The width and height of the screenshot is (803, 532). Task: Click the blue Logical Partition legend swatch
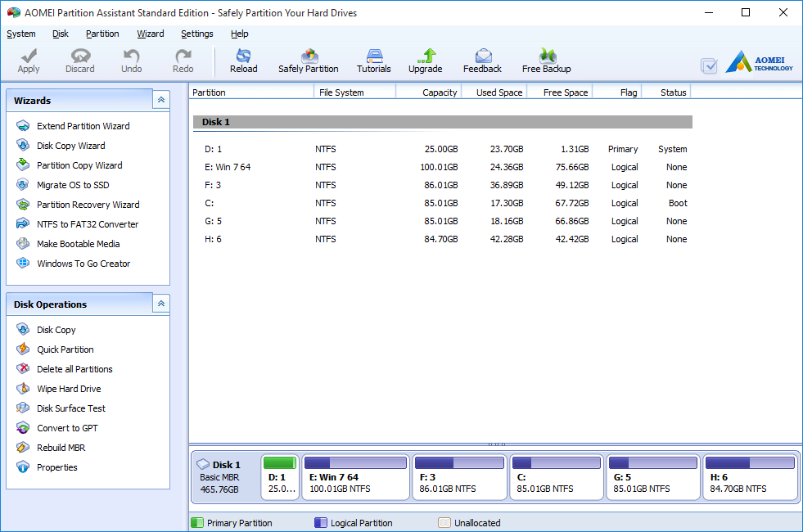coord(321,523)
